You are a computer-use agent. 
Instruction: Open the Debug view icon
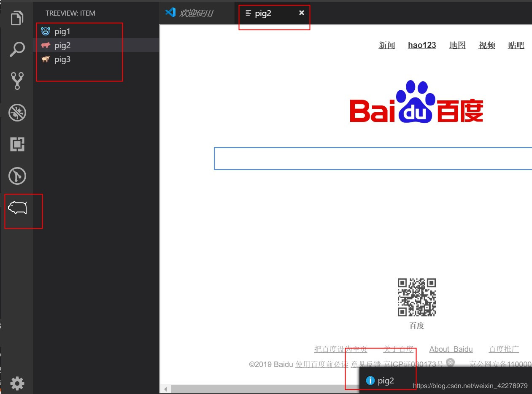[17, 112]
